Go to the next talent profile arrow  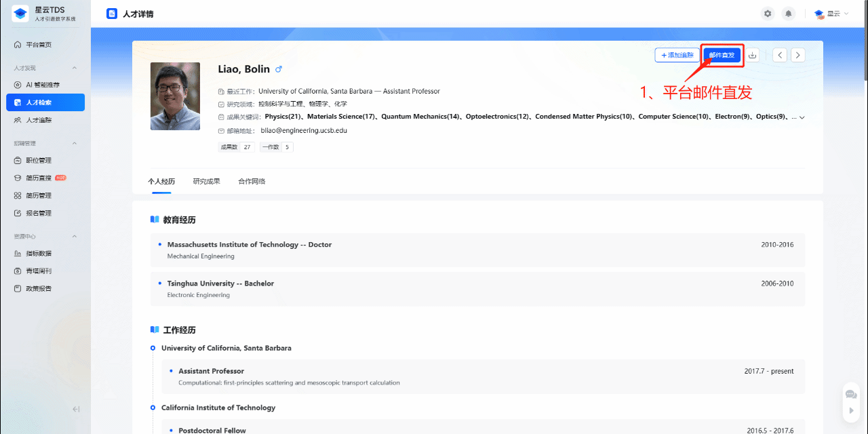click(798, 55)
